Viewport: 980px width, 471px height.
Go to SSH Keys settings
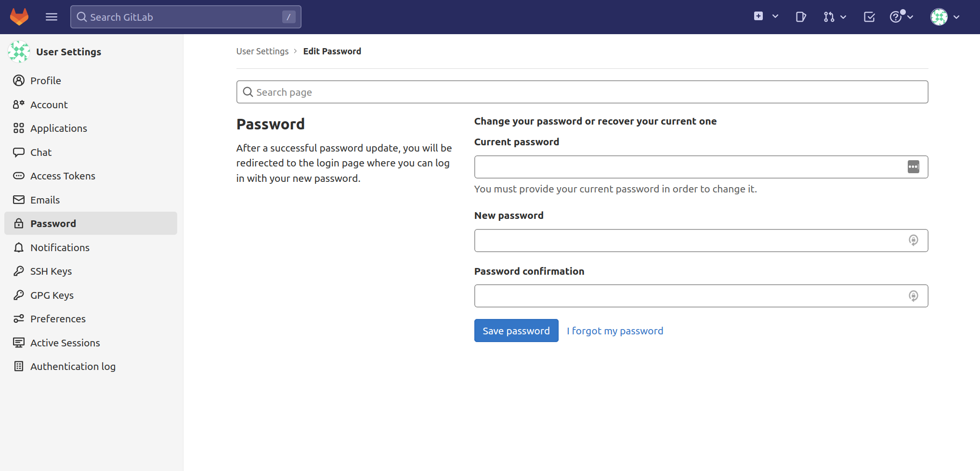(51, 271)
